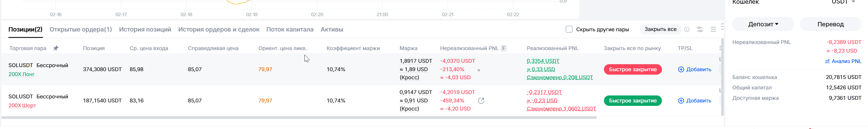The width and height of the screenshot is (868, 129).
Task: Open the positions filter settings icon
Action: click(700, 30)
